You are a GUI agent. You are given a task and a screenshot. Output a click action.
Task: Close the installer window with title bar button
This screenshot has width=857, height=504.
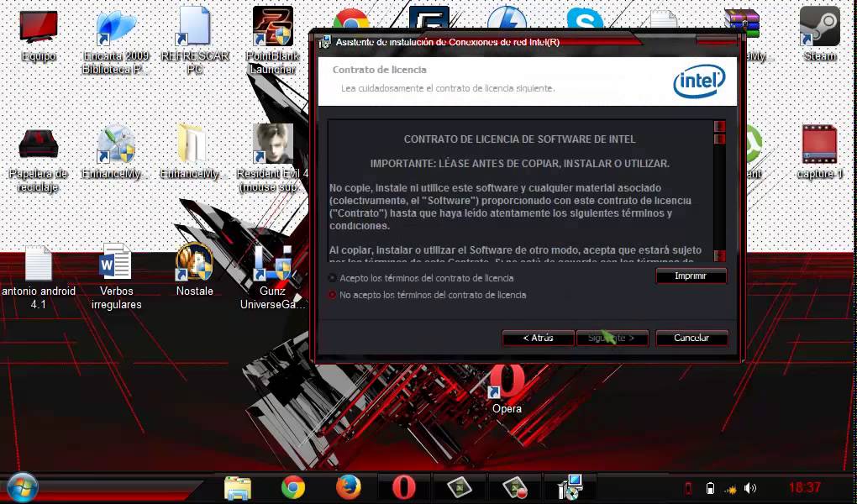click(717, 41)
